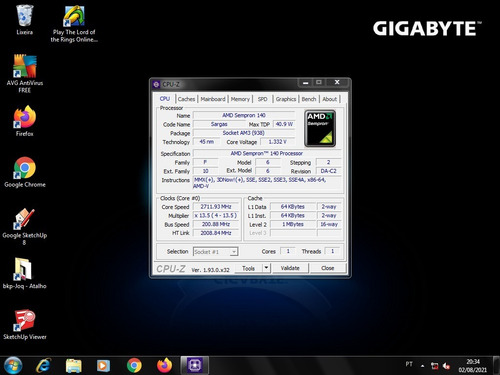Open Windows Media Player taskbar icon

click(x=103, y=365)
